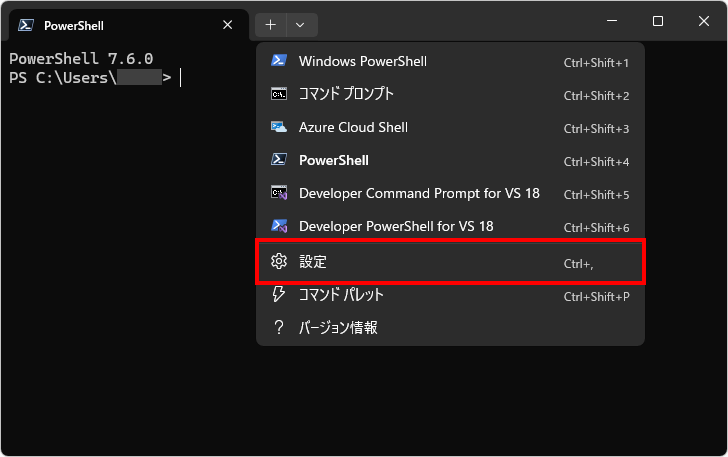Screen dimensions: 728x457
Task: Close the PowerShell tab
Action: pyautogui.click(x=228, y=25)
